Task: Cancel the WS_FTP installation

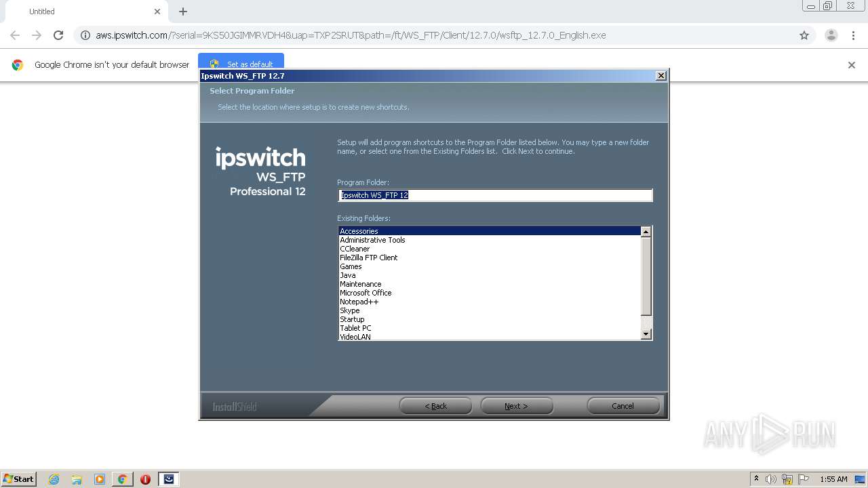Action: (x=623, y=406)
